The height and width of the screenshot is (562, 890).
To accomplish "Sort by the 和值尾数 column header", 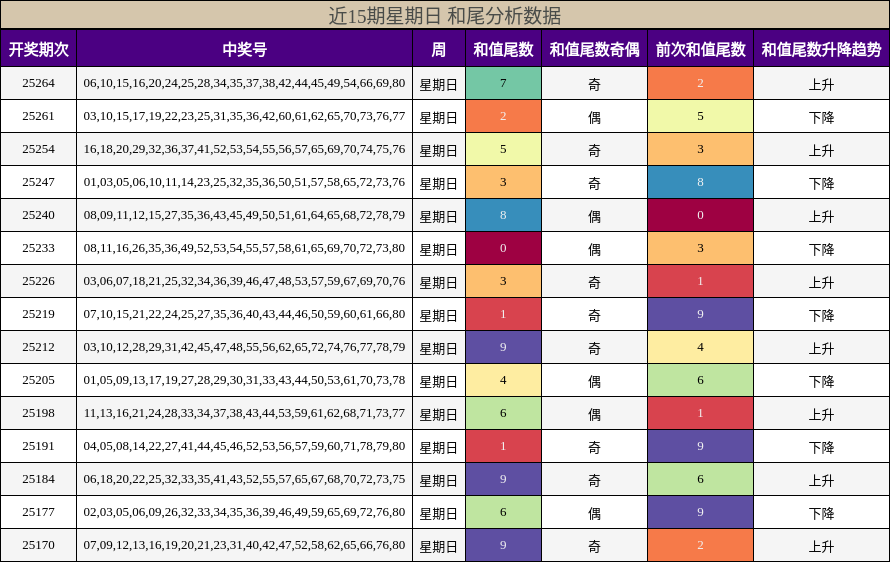I will tap(503, 49).
